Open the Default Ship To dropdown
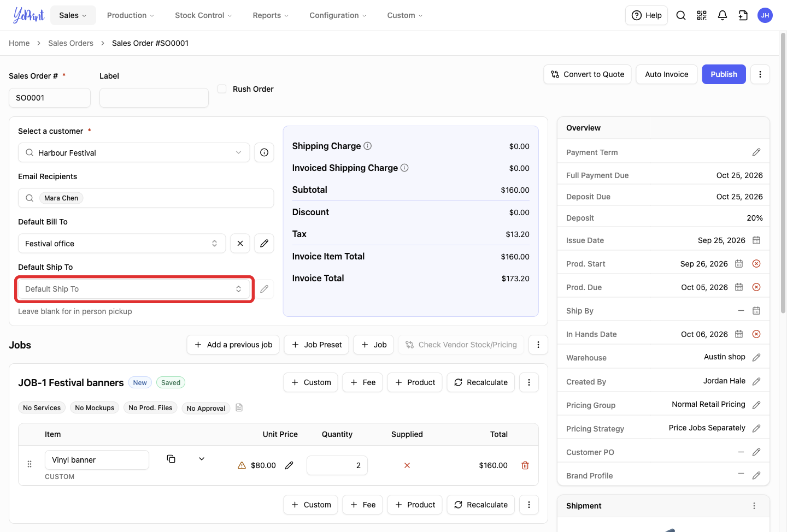Image resolution: width=787 pixels, height=532 pixels. (x=134, y=289)
